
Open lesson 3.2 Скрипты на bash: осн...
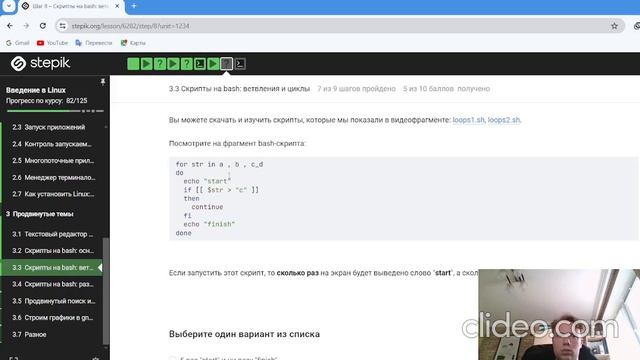tap(52, 251)
